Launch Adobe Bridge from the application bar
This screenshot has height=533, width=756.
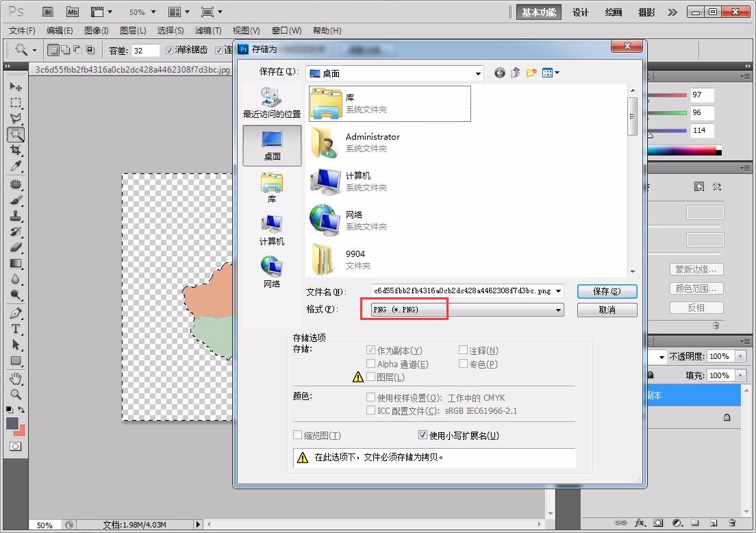coord(48,12)
